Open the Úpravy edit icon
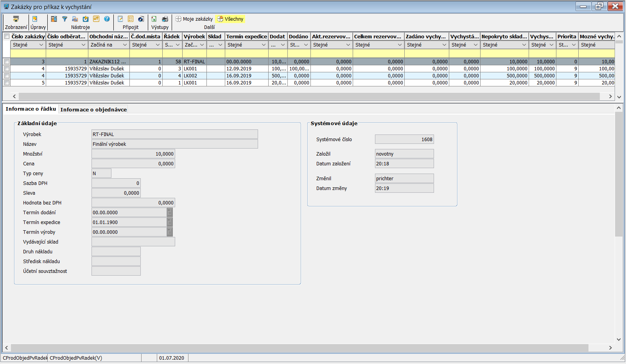Screen dimensions: 626x364 pos(35,19)
